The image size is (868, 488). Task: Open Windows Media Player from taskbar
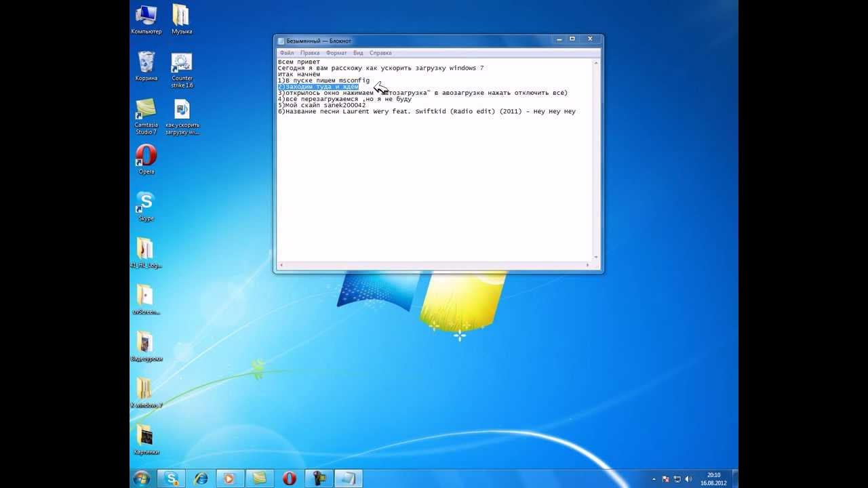point(230,479)
